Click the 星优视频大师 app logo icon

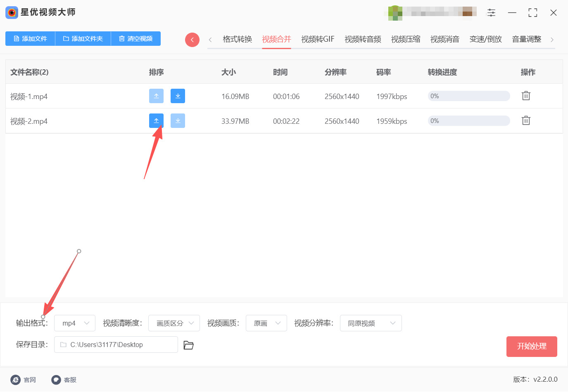click(12, 12)
